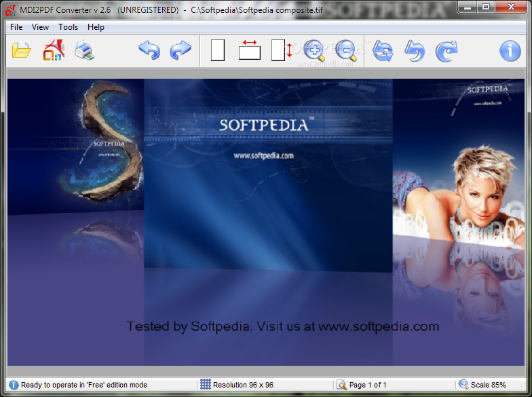Click the 'Scale 85%' status text
The height and width of the screenshot is (397, 532).
coord(489,385)
